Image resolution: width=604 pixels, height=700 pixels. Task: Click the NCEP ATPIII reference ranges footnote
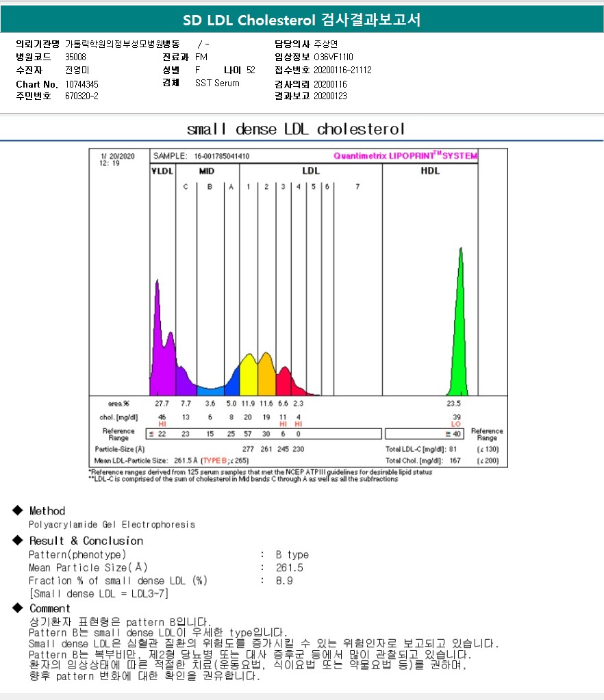point(260,472)
